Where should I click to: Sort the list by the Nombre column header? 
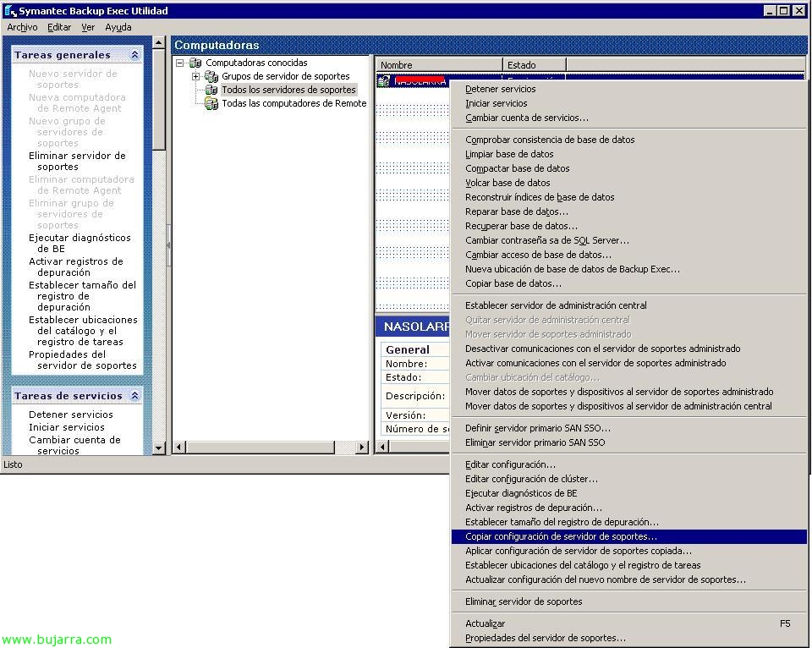[439, 65]
